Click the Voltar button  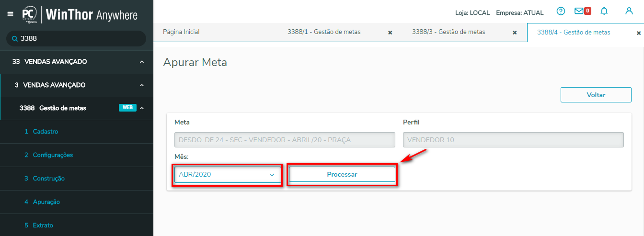pos(596,95)
